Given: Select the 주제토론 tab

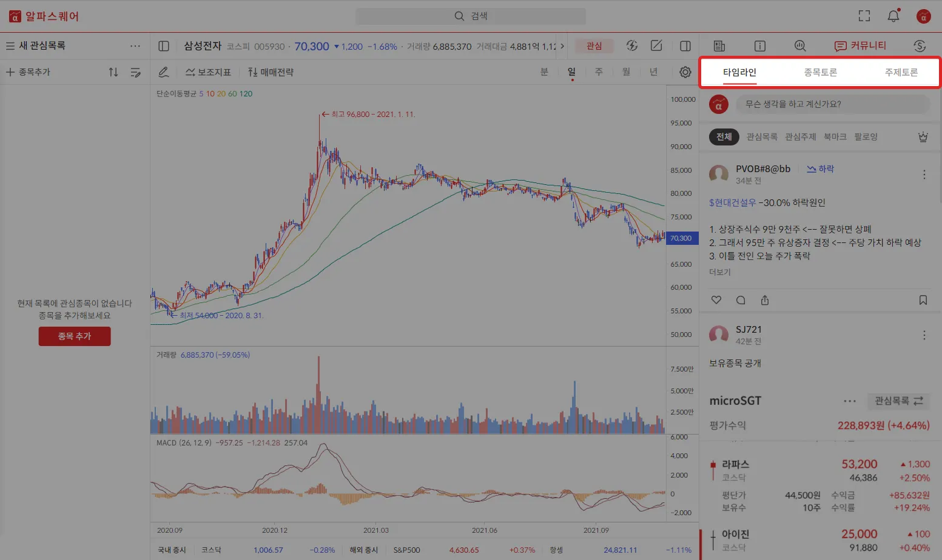Looking at the screenshot, I should click(x=901, y=72).
